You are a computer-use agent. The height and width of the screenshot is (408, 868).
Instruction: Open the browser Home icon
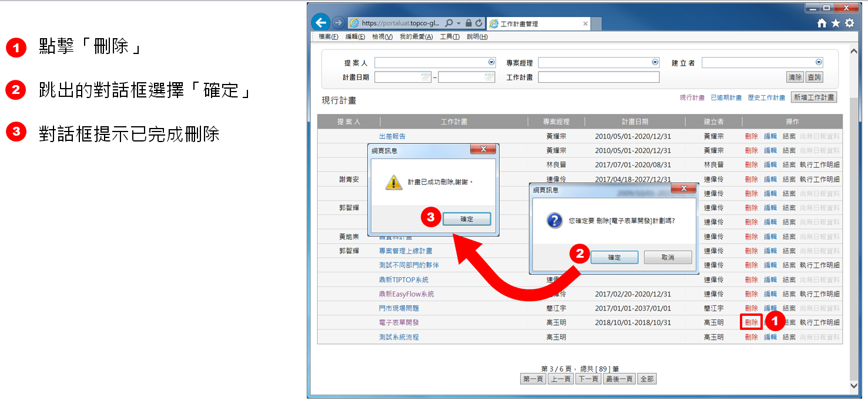(822, 23)
